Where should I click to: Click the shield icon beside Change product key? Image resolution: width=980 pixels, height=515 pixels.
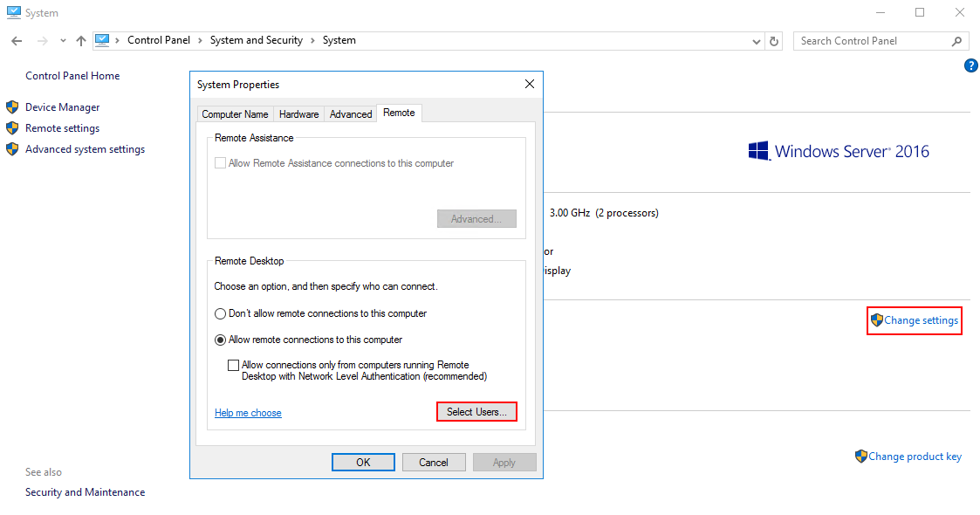point(861,457)
